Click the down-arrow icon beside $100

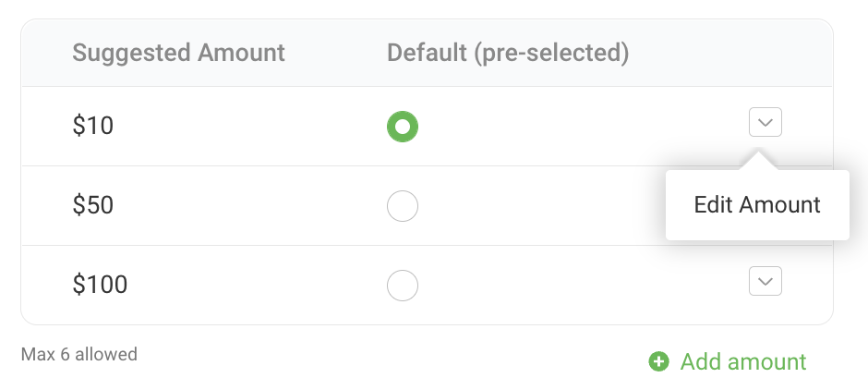[766, 281]
